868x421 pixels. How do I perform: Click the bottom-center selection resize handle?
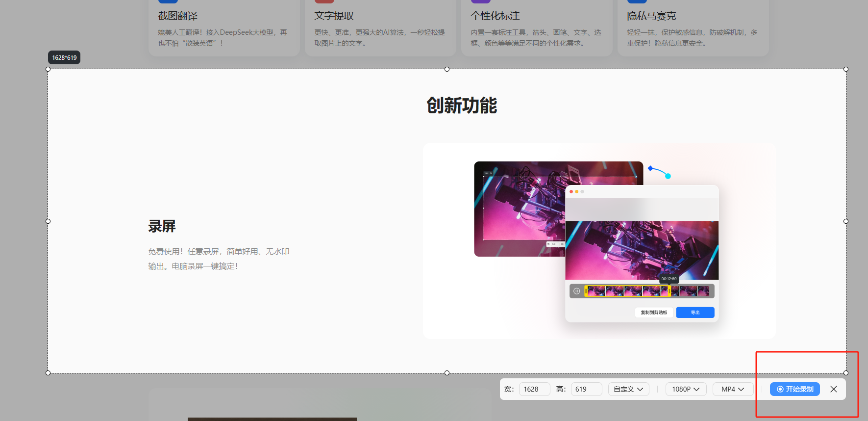[447, 373]
